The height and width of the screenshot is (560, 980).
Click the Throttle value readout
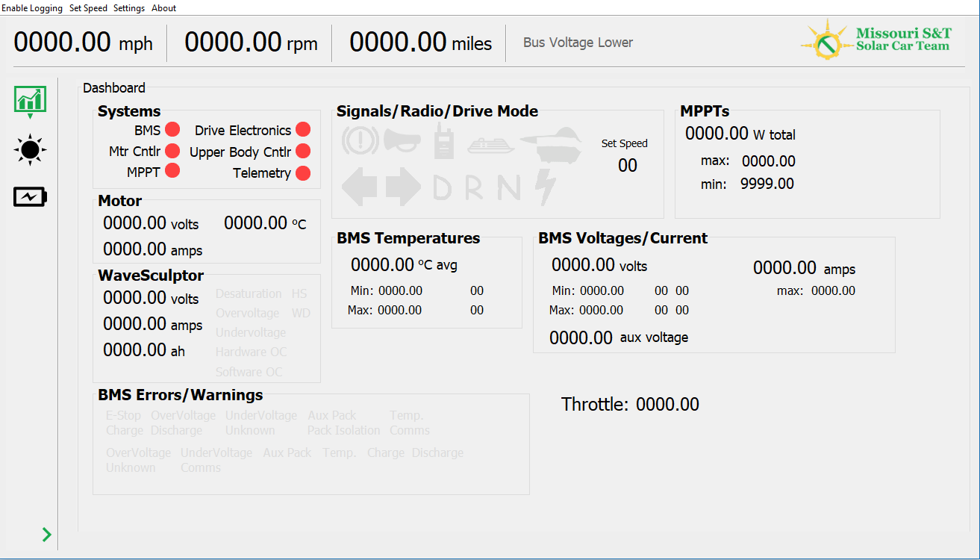click(x=667, y=405)
